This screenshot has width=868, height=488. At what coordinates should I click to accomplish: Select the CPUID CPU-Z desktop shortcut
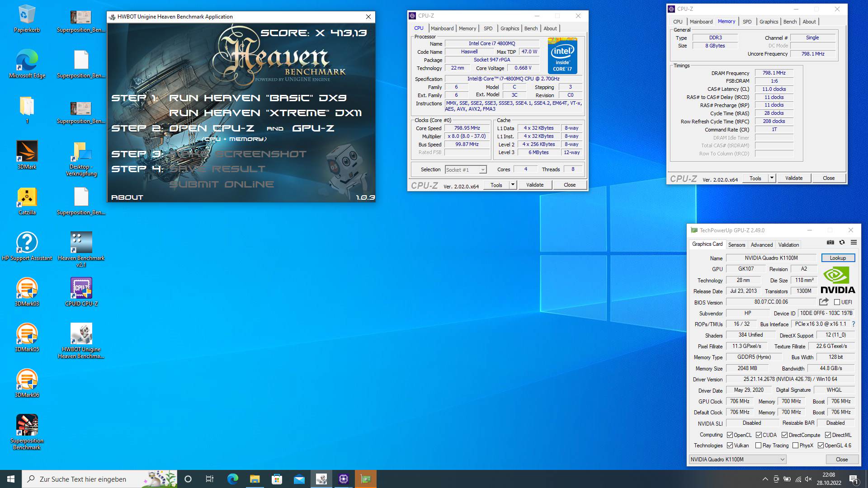[81, 292]
